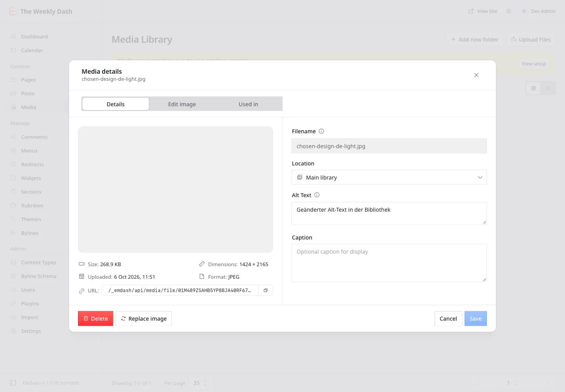This screenshot has height=392, width=565.
Task: Copy the media URL with the copy icon
Action: tap(266, 290)
